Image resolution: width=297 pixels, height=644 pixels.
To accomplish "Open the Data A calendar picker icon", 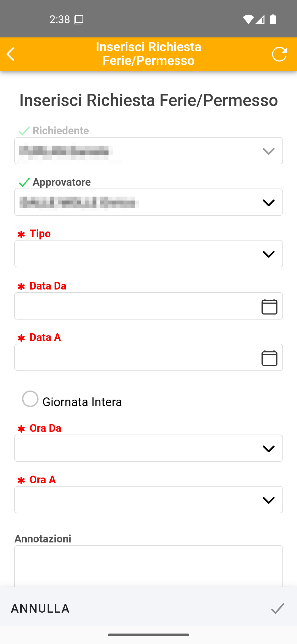I will click(269, 358).
